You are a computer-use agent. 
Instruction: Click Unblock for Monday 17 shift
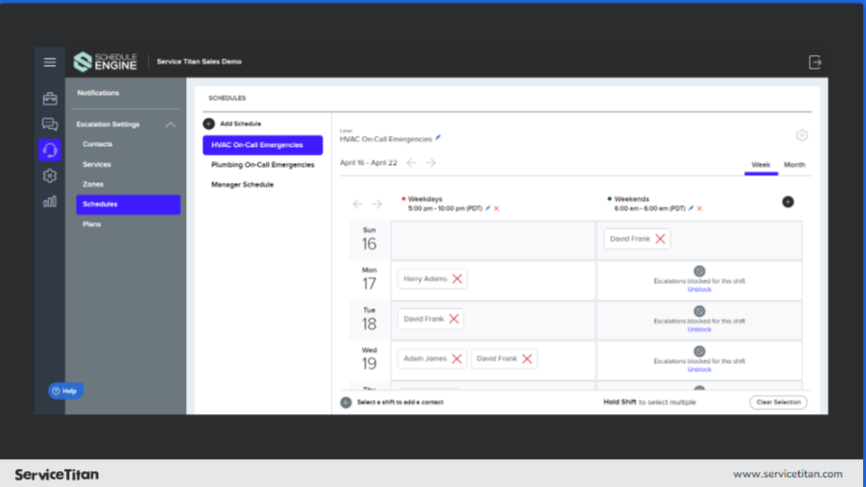[x=699, y=289]
